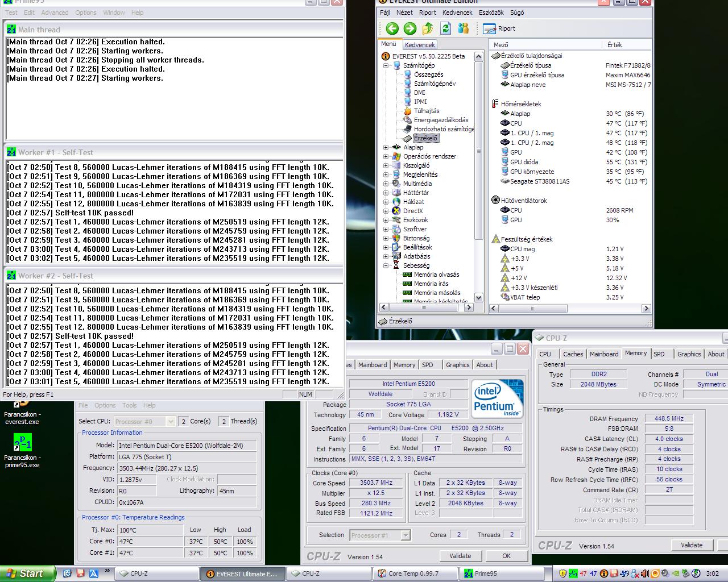Viewport: 728px width, 582px height.
Task: Open the Súgó menu in EVEREST
Action: coord(517,13)
